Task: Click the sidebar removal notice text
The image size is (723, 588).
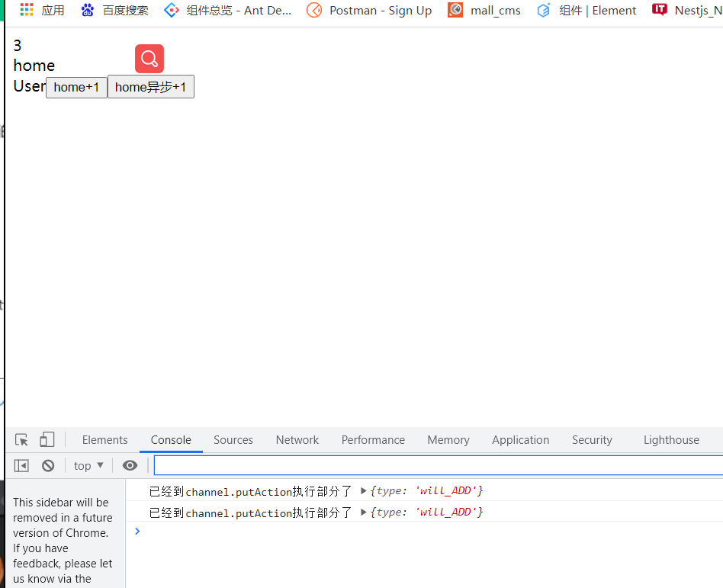Action: coord(63,541)
